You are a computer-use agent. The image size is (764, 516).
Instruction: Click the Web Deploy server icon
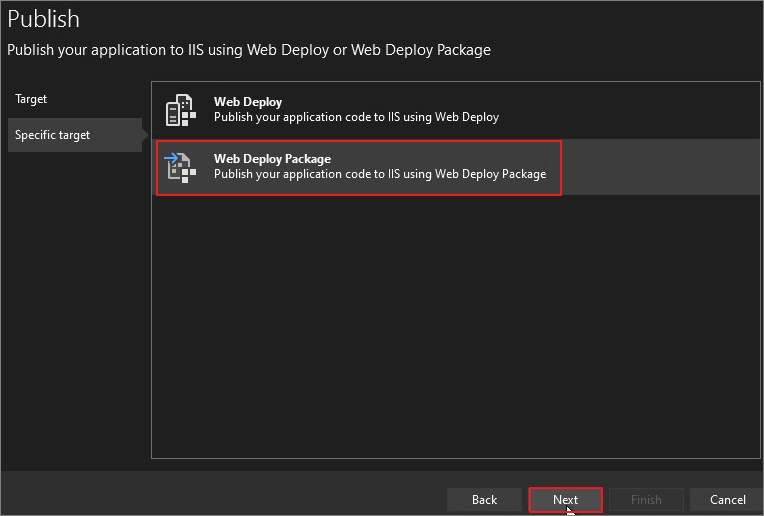pos(181,110)
